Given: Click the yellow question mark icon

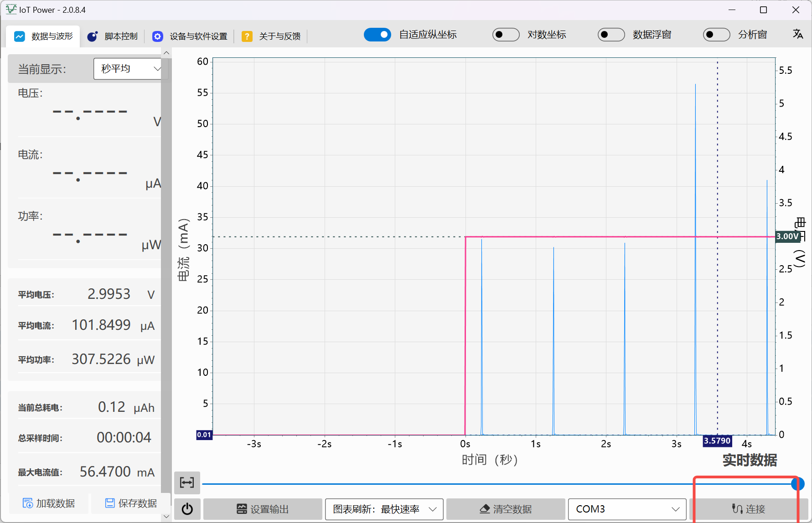Looking at the screenshot, I should pyautogui.click(x=247, y=36).
